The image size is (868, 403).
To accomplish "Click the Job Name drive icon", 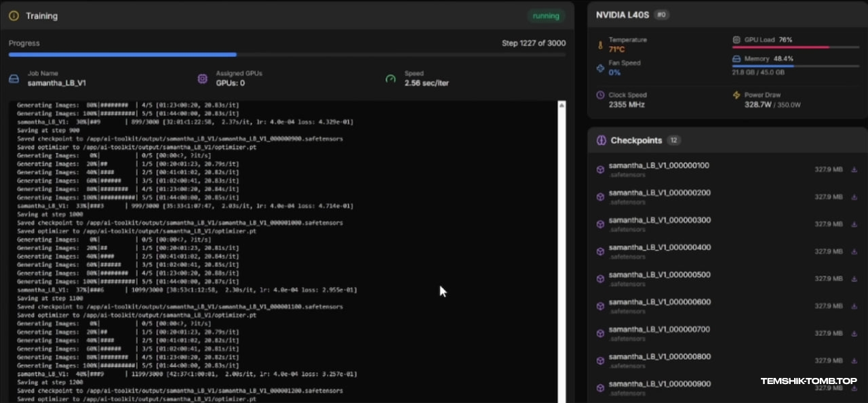I will pos(14,79).
